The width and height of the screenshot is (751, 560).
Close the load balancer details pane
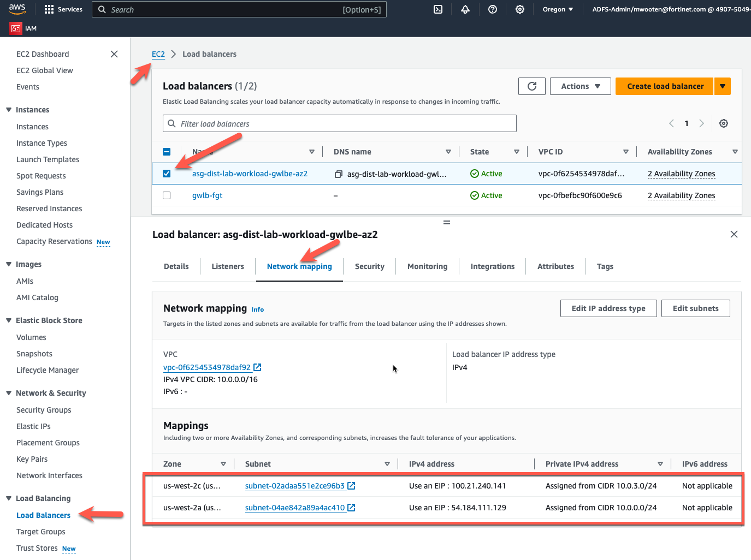coord(734,234)
